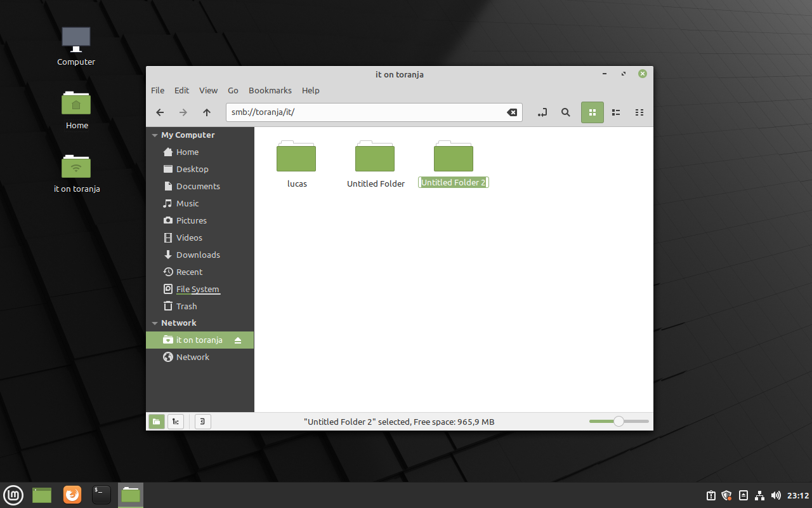Viewport: 812px width, 508px height.
Task: Keep icon view selected in the toolbar
Action: [x=592, y=112]
